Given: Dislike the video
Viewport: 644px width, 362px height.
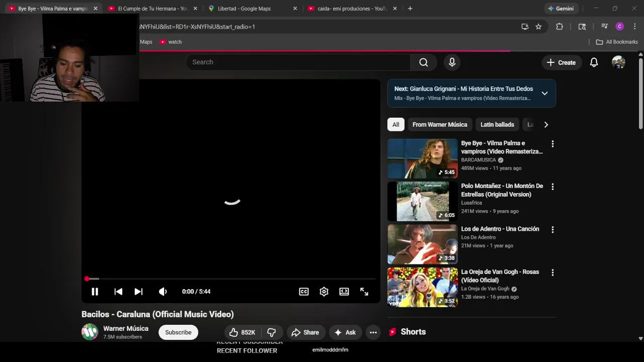Looking at the screenshot, I should click(x=272, y=332).
